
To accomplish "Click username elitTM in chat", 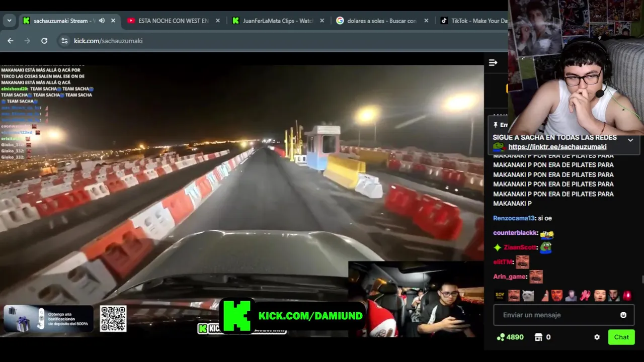I will (503, 262).
